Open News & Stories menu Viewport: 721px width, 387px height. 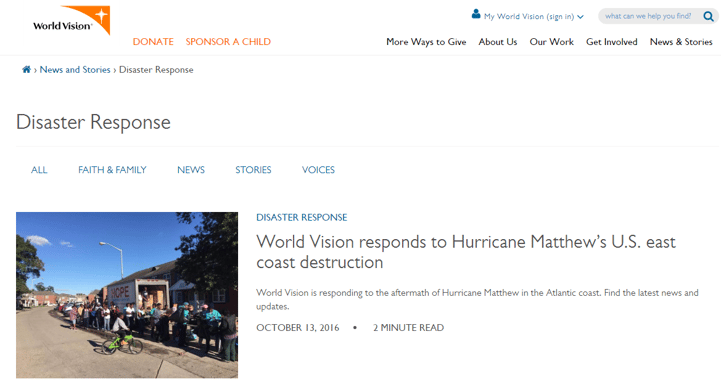tap(681, 42)
